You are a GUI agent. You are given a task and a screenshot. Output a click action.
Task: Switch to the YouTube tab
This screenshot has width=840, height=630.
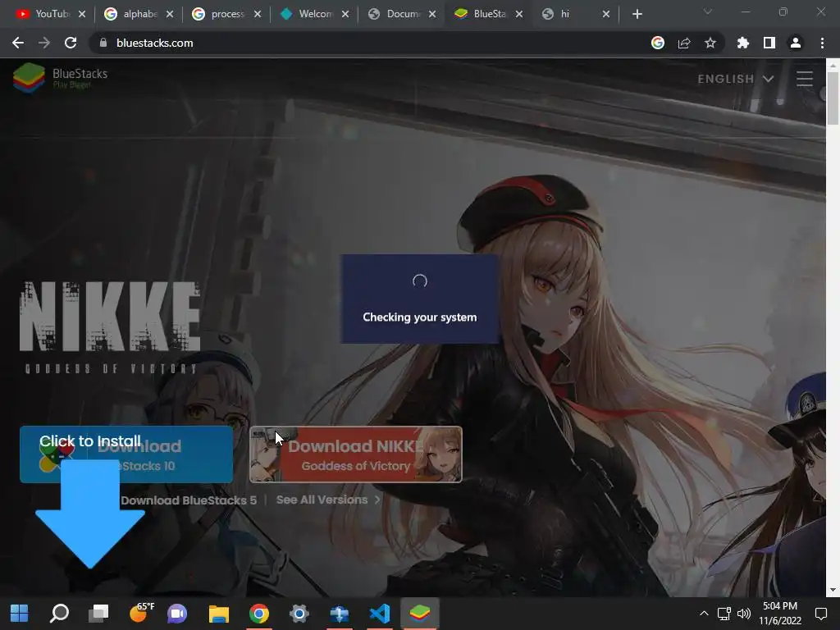point(46,14)
